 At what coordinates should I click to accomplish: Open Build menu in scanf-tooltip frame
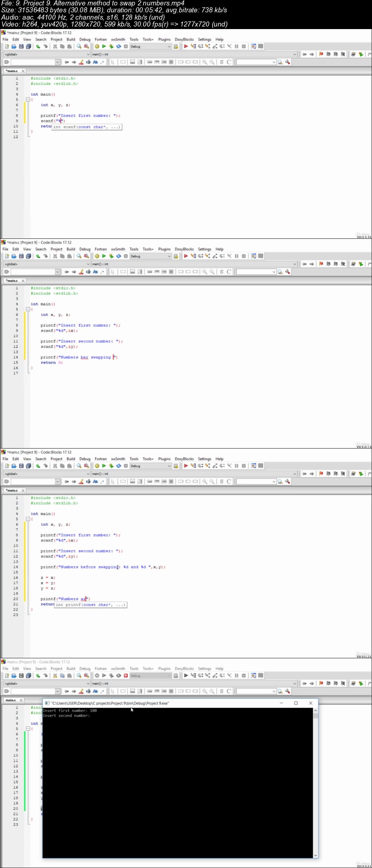[x=71, y=39]
